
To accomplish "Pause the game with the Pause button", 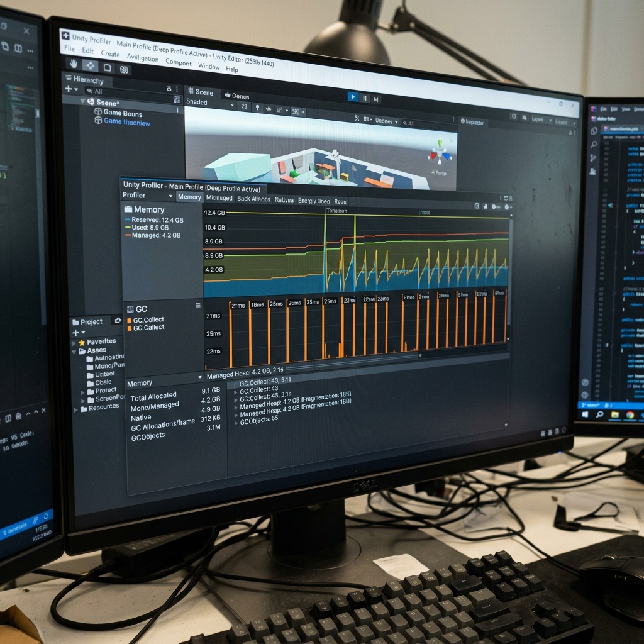I will tap(364, 98).
